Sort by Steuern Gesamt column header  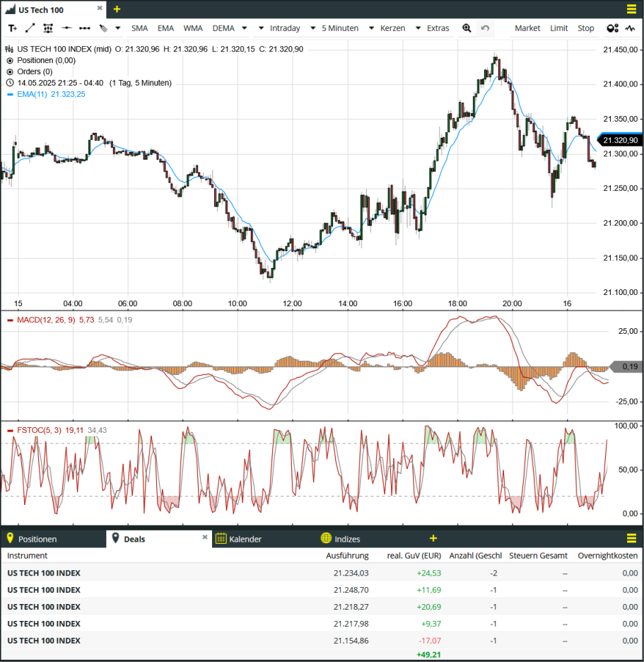[x=538, y=556]
